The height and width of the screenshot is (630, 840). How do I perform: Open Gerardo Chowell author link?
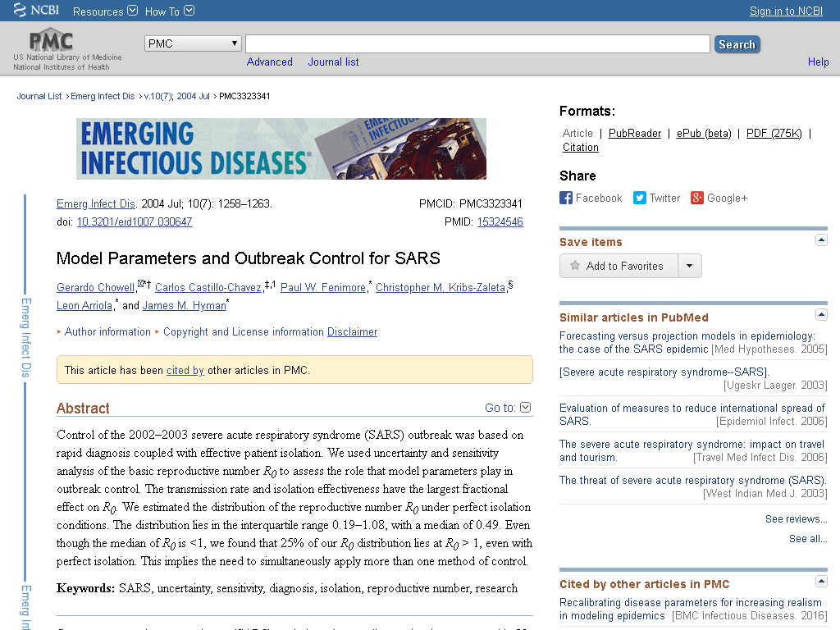coord(96,288)
